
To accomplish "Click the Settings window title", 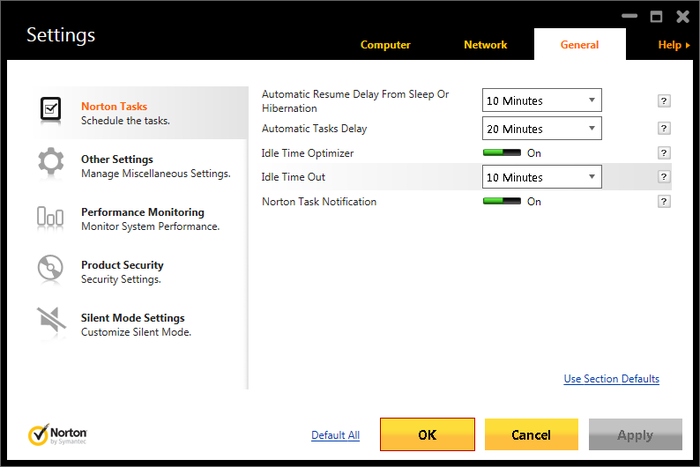I will (x=61, y=35).
